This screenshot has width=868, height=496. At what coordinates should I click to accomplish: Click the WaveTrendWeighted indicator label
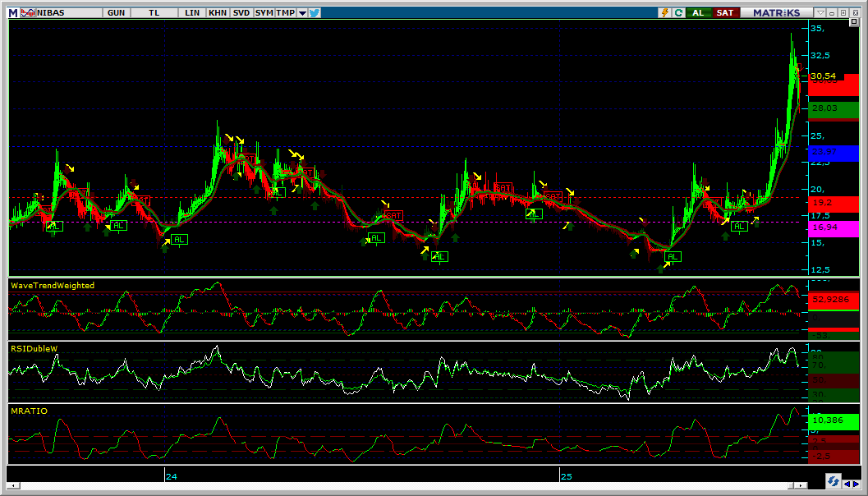[53, 286]
